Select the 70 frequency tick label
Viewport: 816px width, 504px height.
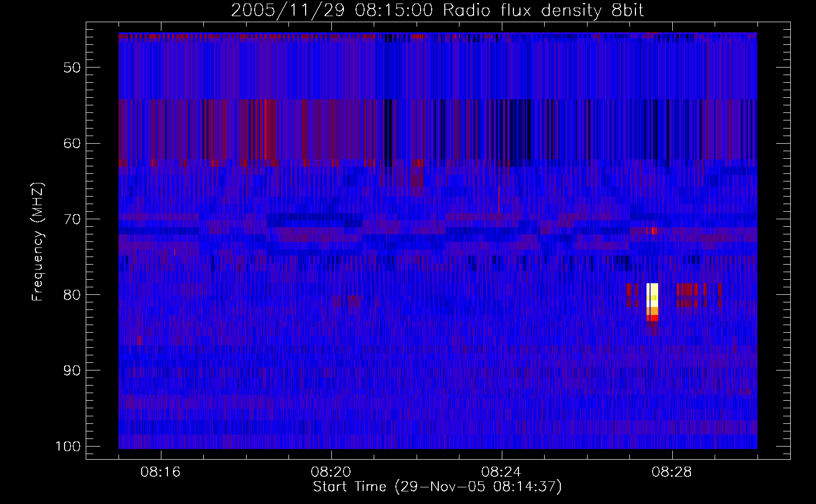[x=72, y=219]
